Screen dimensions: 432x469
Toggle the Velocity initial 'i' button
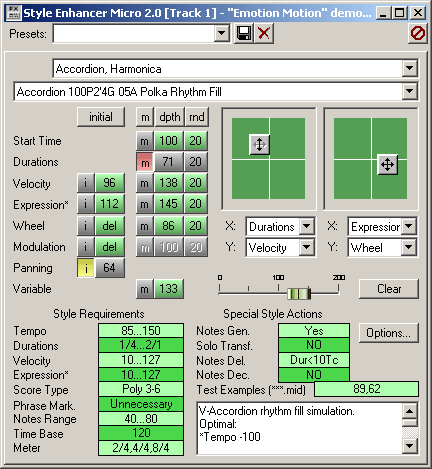(86, 183)
